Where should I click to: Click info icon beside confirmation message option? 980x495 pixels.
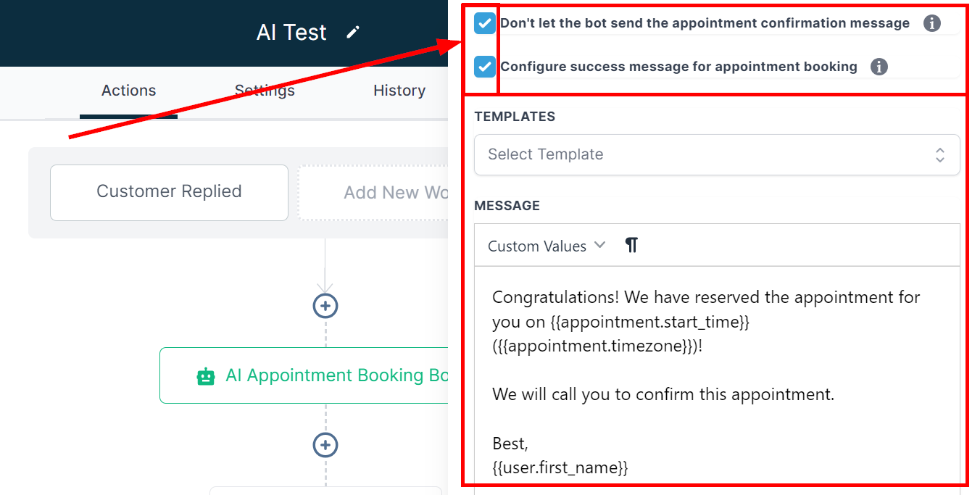931,23
